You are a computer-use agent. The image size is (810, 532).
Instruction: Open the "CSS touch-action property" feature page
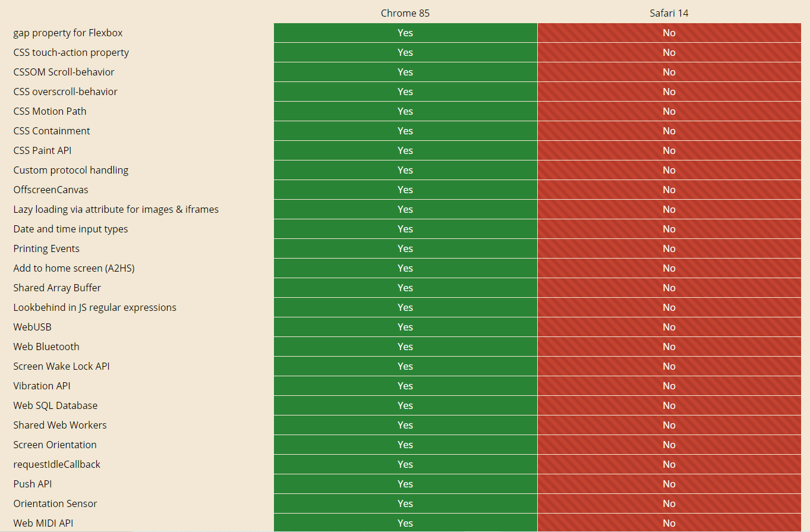click(x=71, y=52)
